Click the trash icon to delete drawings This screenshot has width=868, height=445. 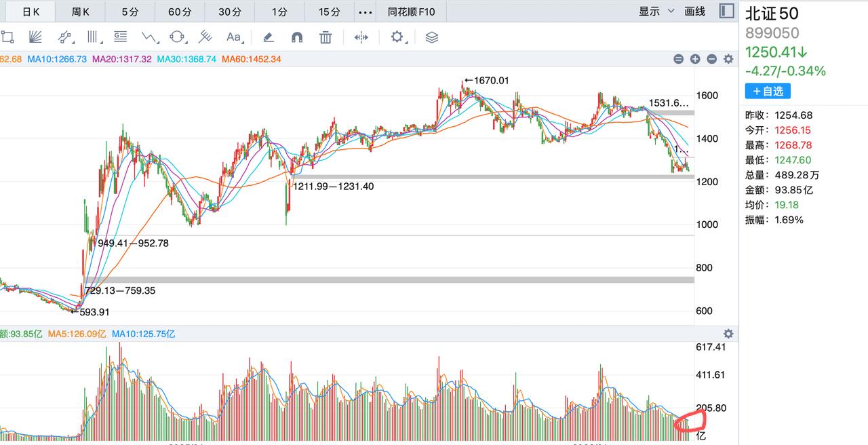(325, 37)
